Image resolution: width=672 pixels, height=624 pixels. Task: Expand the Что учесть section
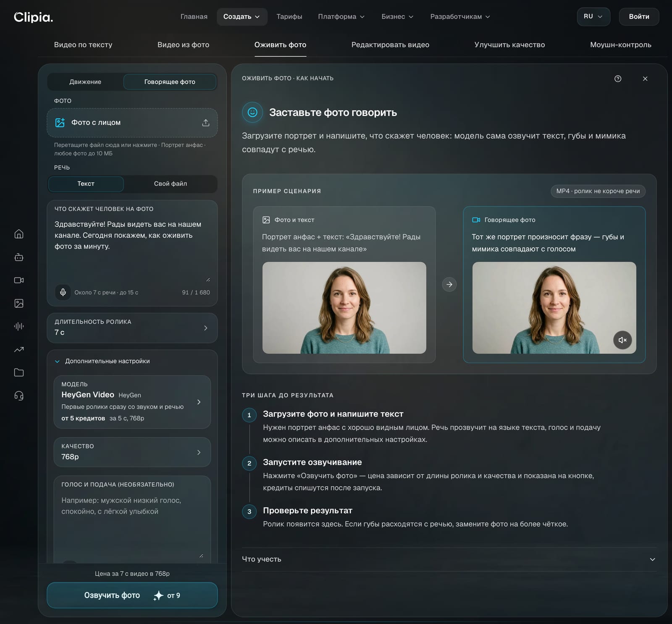[x=449, y=559]
